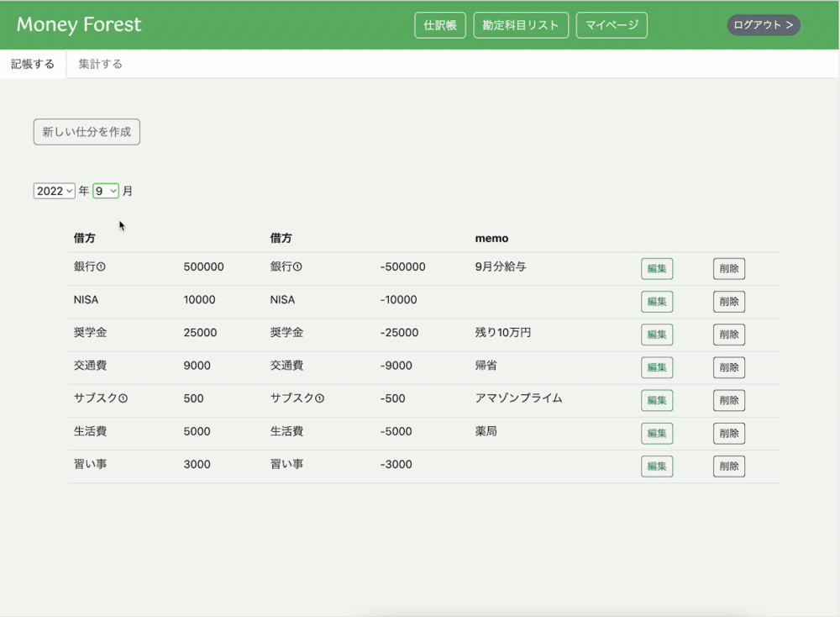Click the 新しい仕分を作成 button

[x=86, y=132]
